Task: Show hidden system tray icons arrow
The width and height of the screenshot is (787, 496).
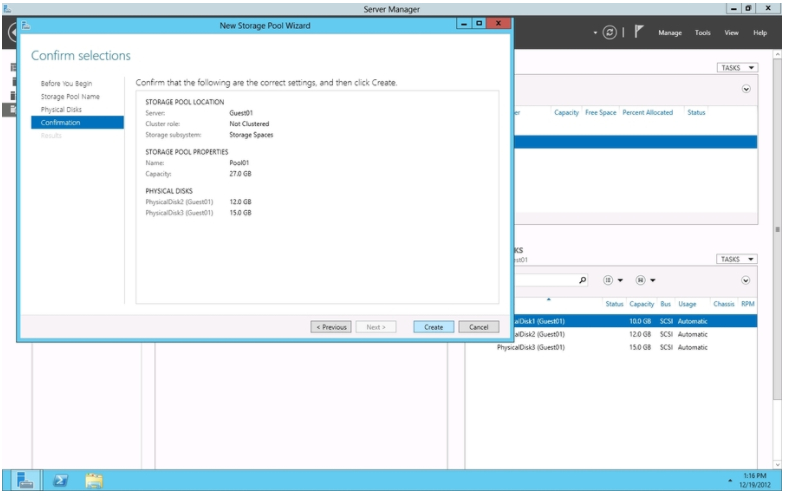Action: click(730, 480)
